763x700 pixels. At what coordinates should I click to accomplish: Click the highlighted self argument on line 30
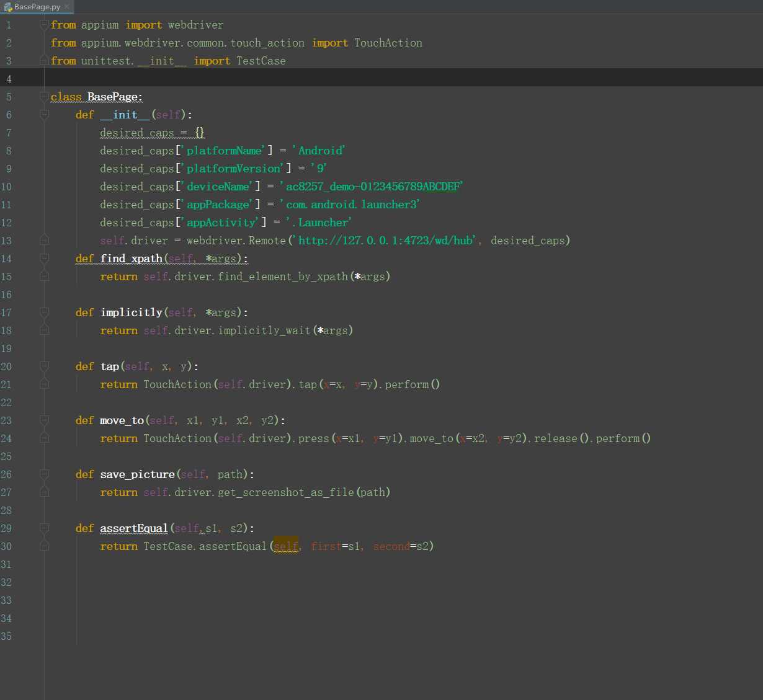(x=286, y=546)
